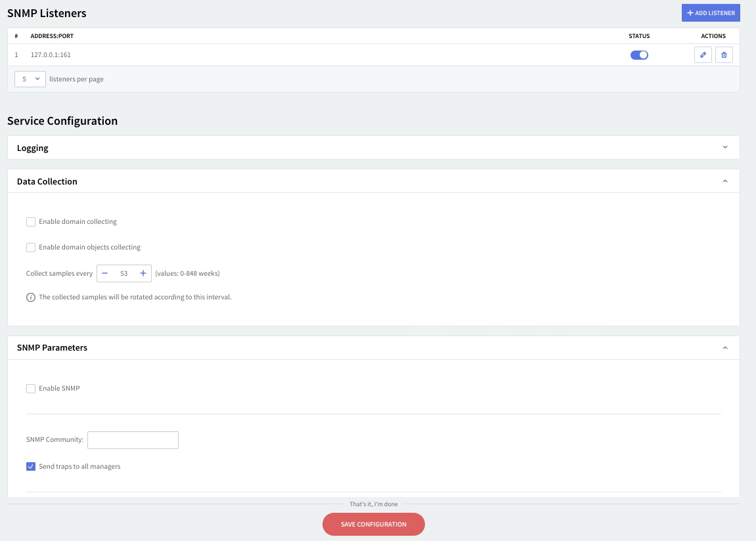Click the pencil edit icon for listener 127.0.0.1:161
The image size is (756, 541).
[x=703, y=55]
